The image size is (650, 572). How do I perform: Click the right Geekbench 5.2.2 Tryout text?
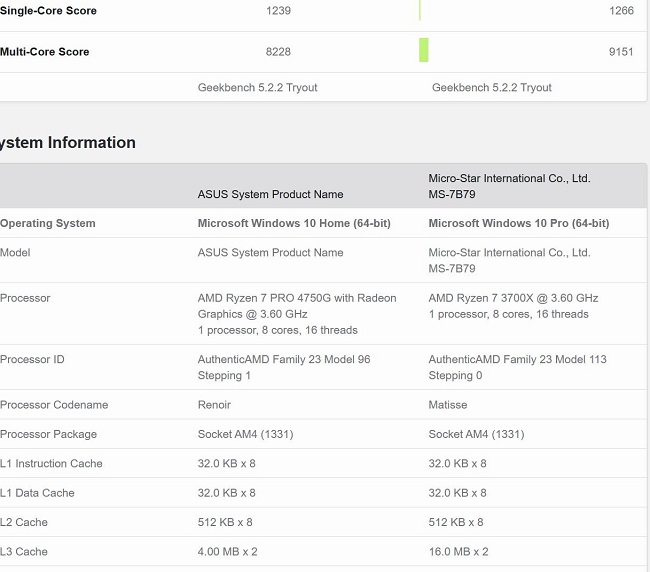(492, 87)
